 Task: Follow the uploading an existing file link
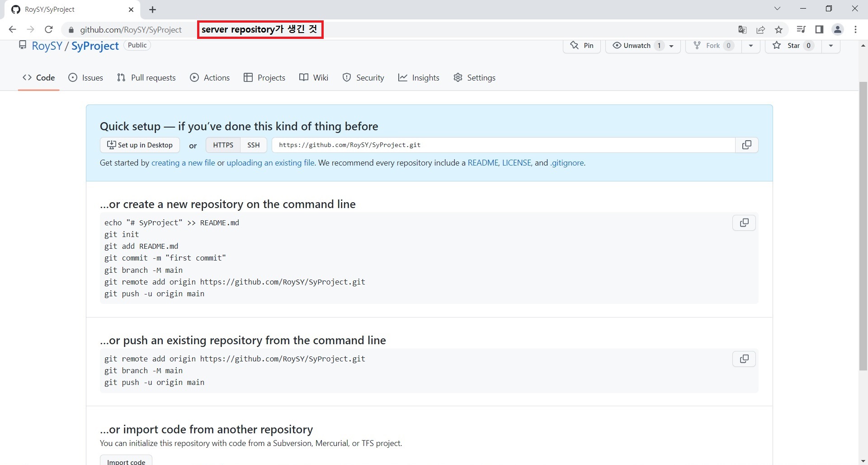click(x=270, y=163)
